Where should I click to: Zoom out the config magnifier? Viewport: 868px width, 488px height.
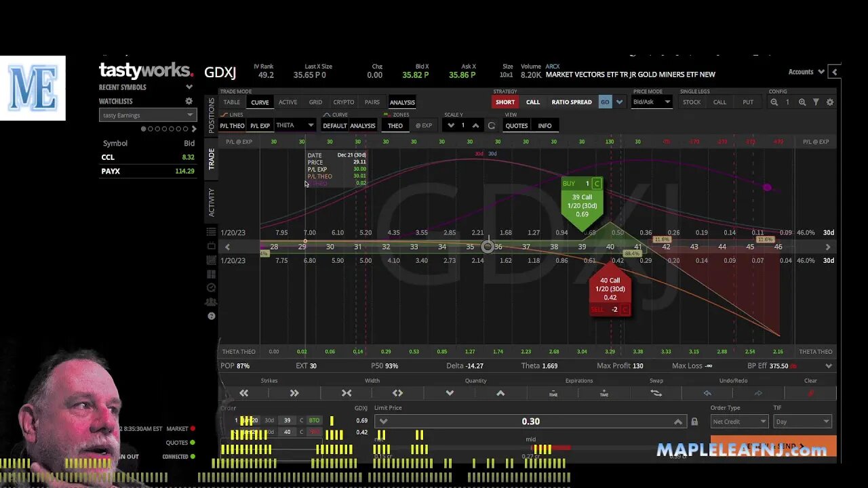point(774,102)
